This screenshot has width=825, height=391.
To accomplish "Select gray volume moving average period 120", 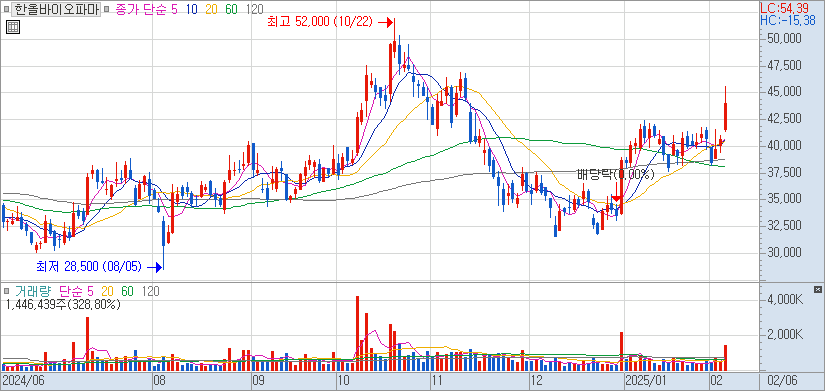I will pyautogui.click(x=151, y=291).
